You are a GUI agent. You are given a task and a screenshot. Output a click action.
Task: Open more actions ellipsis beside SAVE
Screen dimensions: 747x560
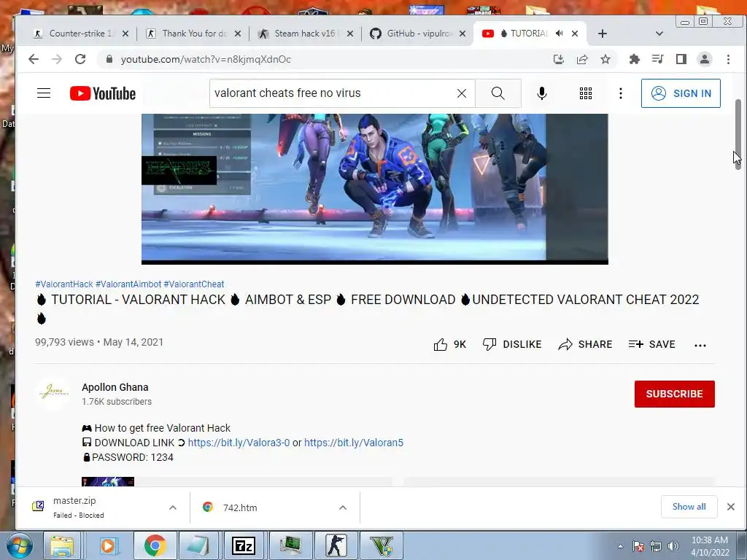(x=700, y=345)
